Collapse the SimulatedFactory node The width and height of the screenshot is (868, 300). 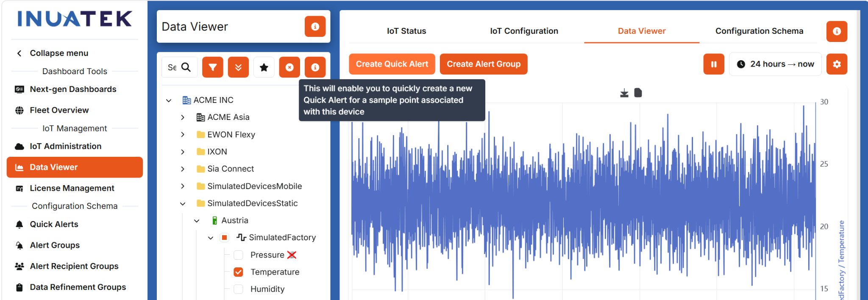tap(211, 238)
